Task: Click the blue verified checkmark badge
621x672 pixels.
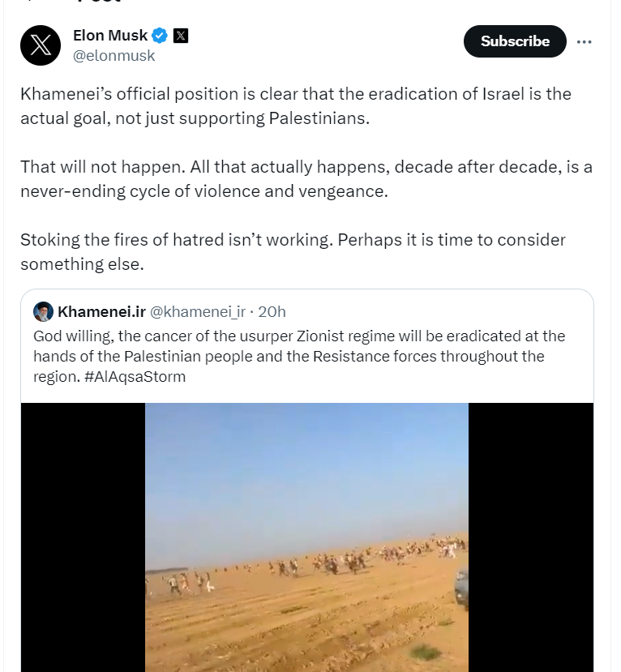Action: (x=161, y=36)
